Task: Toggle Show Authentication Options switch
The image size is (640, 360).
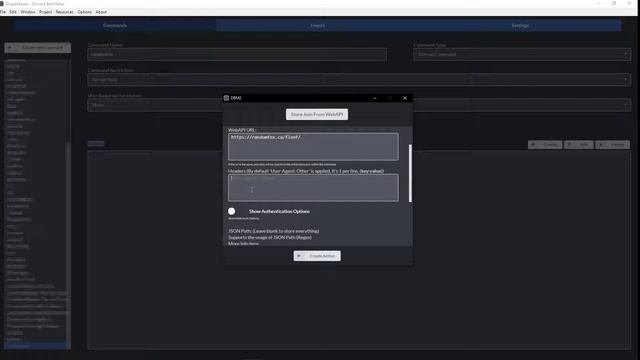Action: click(x=232, y=211)
